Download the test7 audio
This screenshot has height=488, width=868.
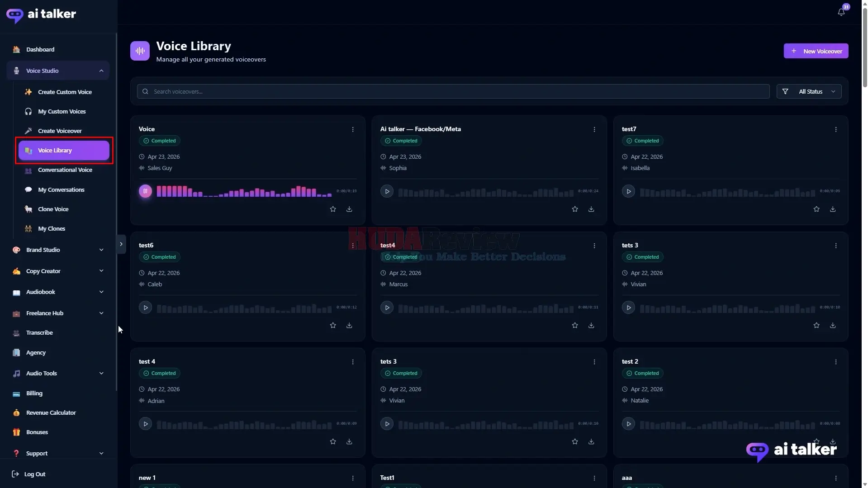(x=832, y=209)
